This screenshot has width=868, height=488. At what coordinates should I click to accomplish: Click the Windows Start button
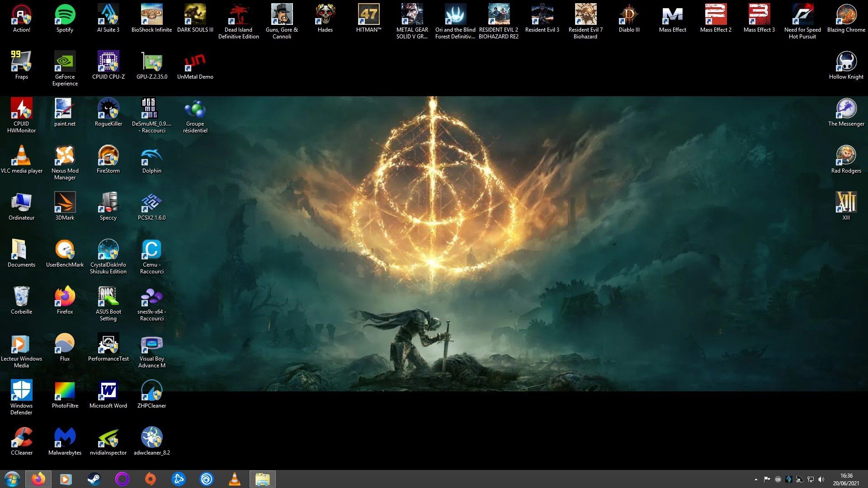pyautogui.click(x=12, y=479)
